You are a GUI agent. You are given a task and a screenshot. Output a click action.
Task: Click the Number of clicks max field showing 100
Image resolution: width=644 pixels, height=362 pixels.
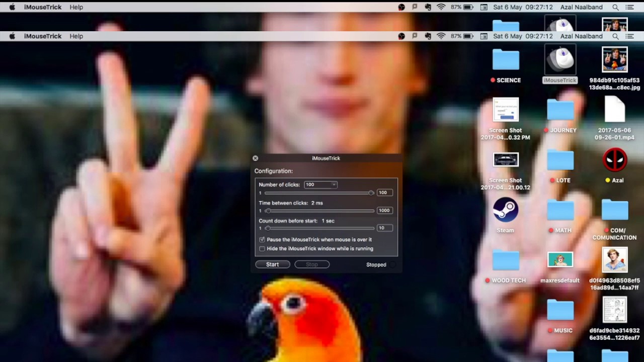tap(384, 193)
